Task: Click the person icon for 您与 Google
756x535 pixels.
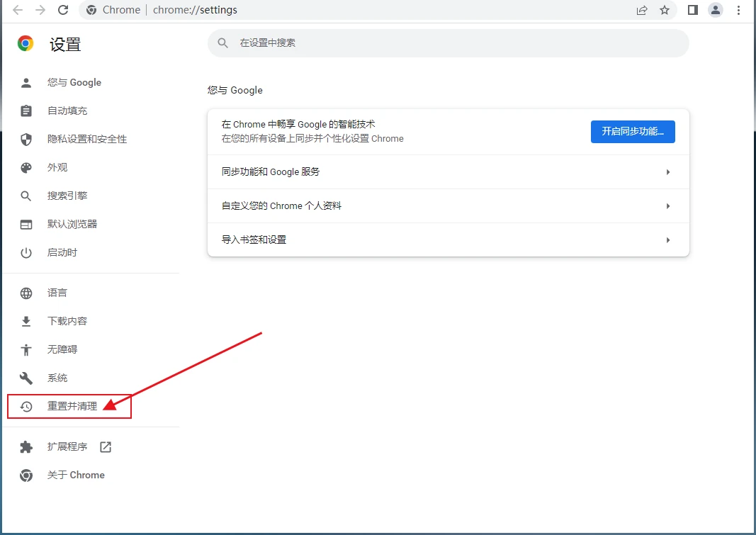Action: click(x=26, y=83)
